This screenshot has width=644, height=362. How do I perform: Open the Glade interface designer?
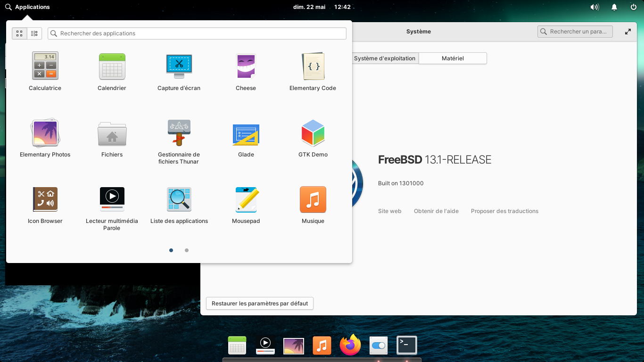[246, 138]
